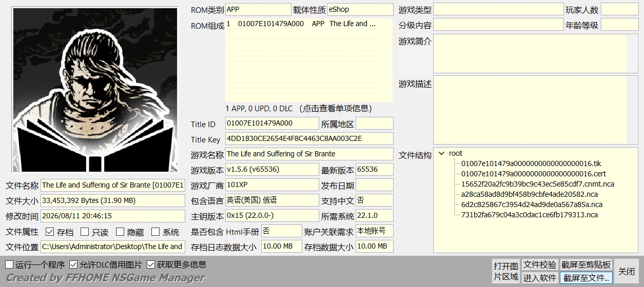Click the empty 游戏类型 field
The height and width of the screenshot is (287, 644).
pos(498,9)
